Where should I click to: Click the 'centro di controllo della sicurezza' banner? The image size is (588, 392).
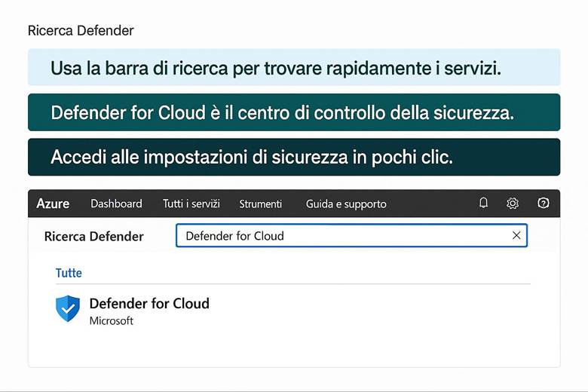pyautogui.click(x=294, y=112)
